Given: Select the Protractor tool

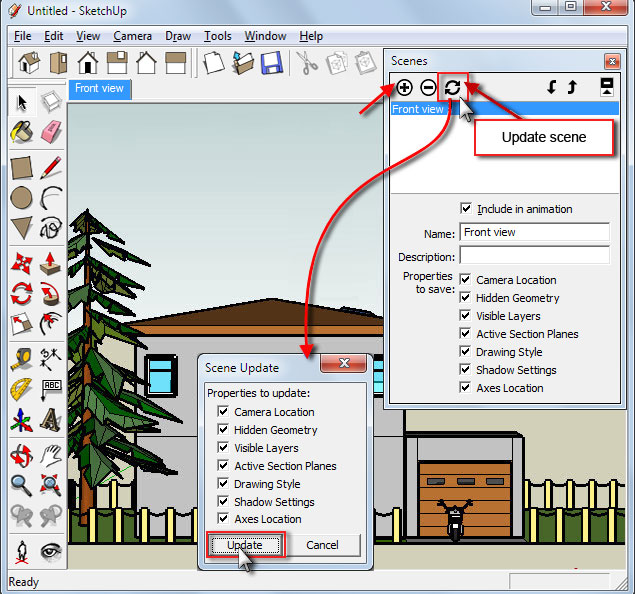Looking at the screenshot, I should (22, 389).
